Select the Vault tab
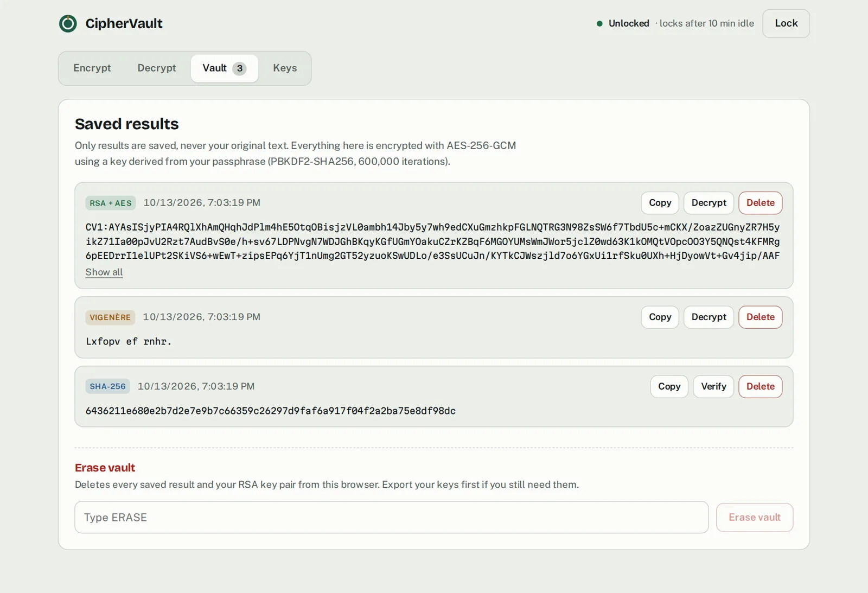 click(224, 68)
